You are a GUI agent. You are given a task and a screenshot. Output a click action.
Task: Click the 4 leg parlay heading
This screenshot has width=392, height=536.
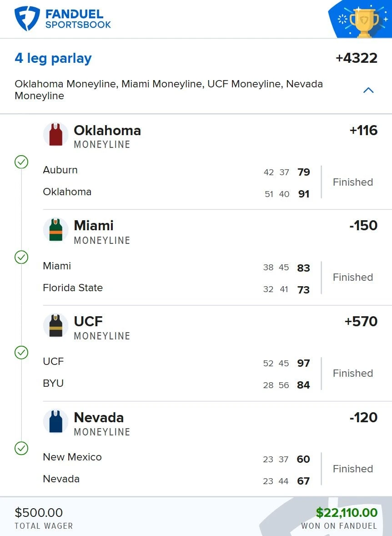click(x=53, y=58)
